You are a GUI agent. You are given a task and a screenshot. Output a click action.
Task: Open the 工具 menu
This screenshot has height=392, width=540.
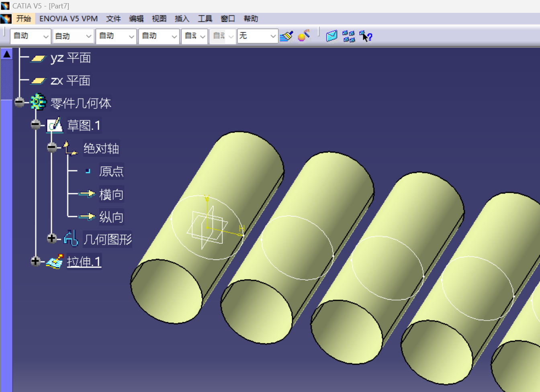(205, 18)
